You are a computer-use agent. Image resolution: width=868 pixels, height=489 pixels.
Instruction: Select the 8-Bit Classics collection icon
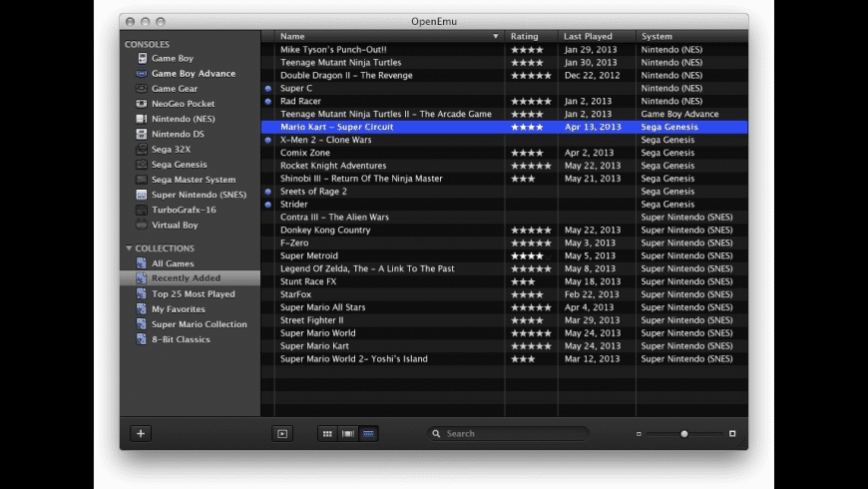point(142,339)
